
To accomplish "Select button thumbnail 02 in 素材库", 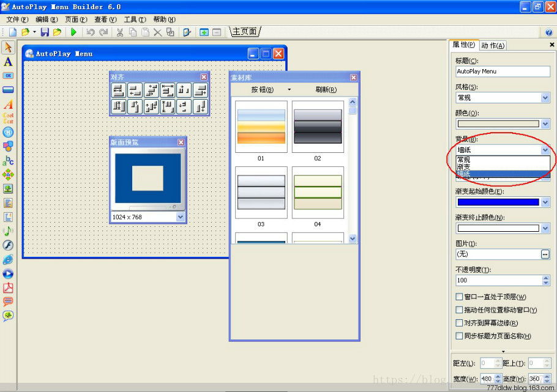I will pos(318,127).
